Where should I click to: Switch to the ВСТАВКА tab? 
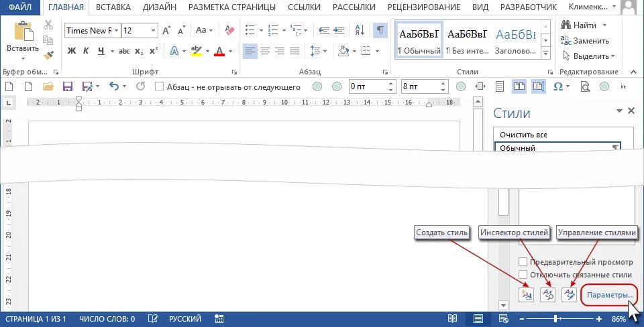(x=113, y=7)
